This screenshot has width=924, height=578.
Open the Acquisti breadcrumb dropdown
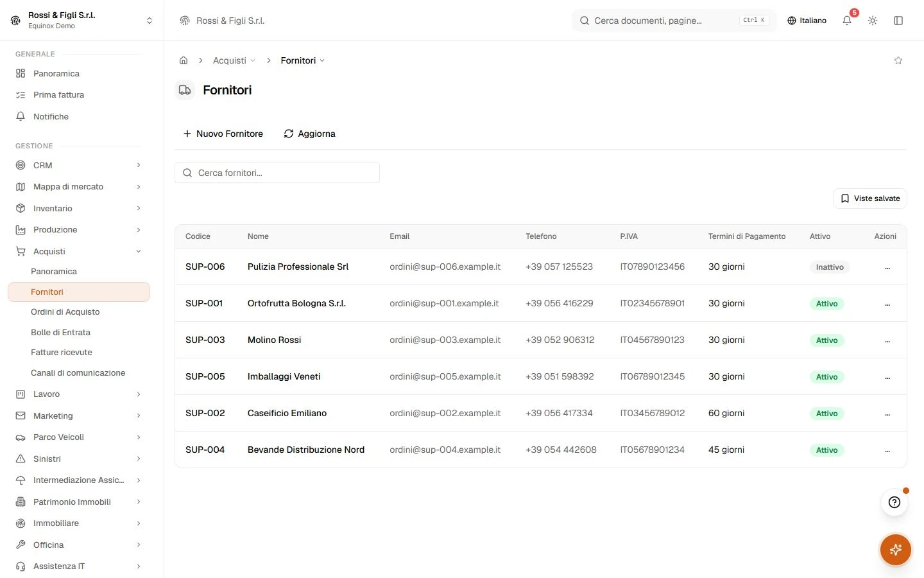click(x=234, y=60)
